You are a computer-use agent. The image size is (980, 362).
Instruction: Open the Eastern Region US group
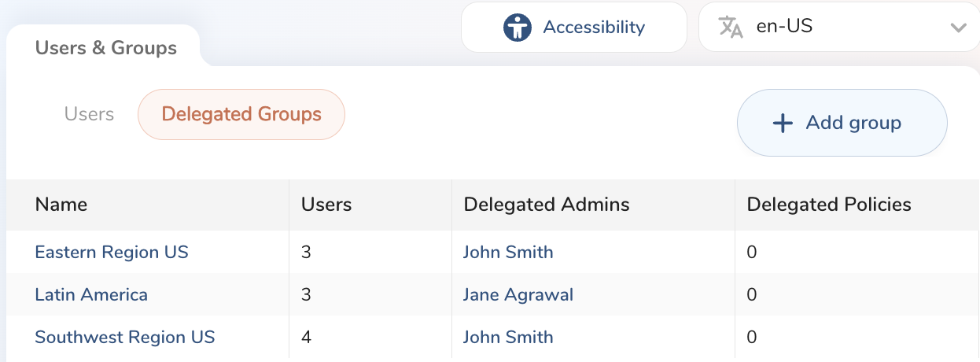[x=112, y=252]
